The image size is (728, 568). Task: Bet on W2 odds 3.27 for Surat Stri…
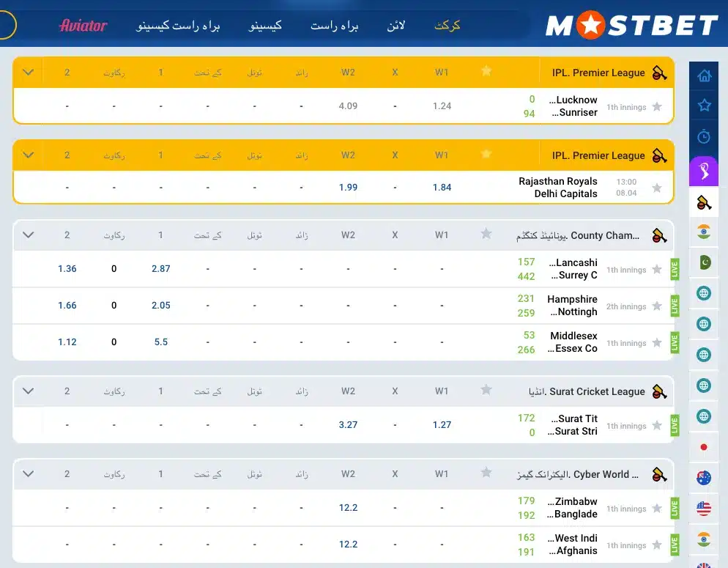pyautogui.click(x=348, y=424)
